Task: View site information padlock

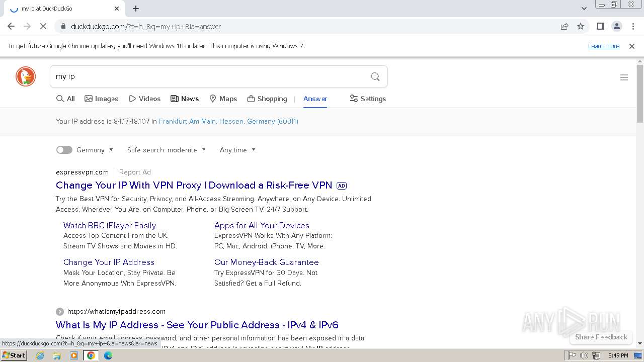Action: (x=63, y=26)
